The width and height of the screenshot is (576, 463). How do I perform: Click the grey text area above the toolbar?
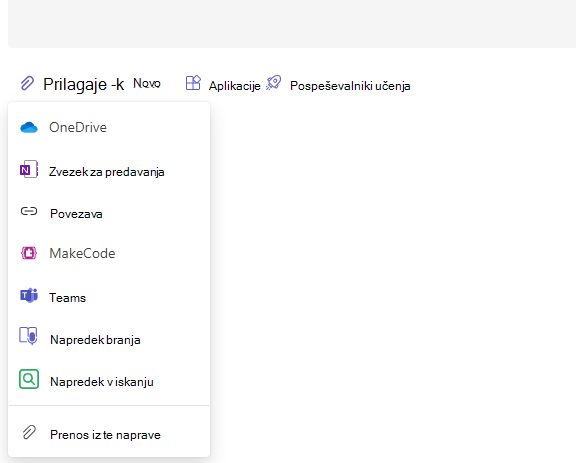(x=292, y=24)
